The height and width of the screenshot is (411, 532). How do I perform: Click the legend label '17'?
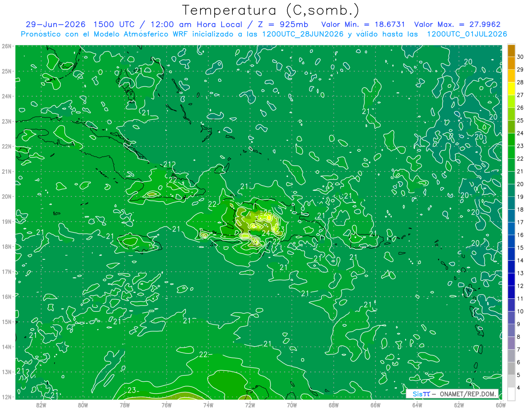click(x=520, y=222)
